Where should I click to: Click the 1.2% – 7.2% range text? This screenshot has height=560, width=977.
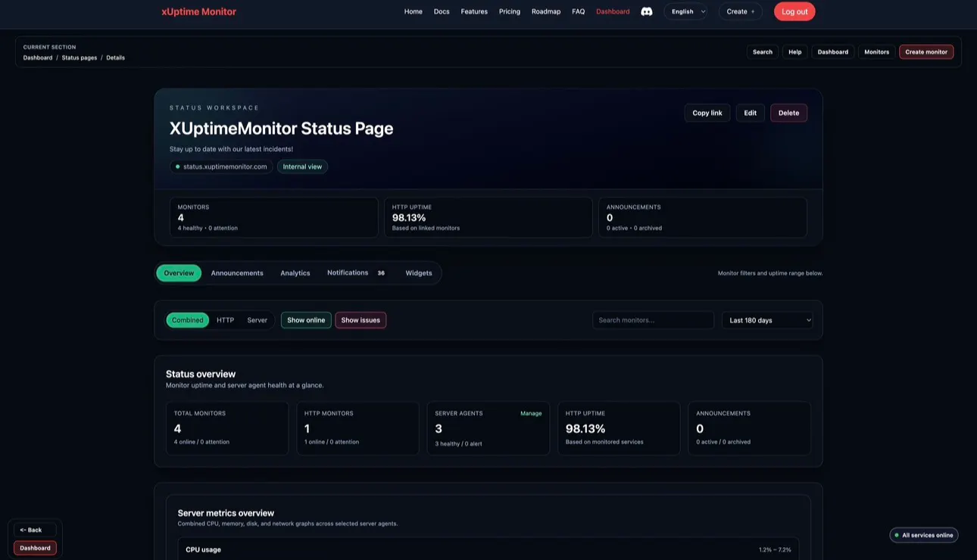point(775,549)
